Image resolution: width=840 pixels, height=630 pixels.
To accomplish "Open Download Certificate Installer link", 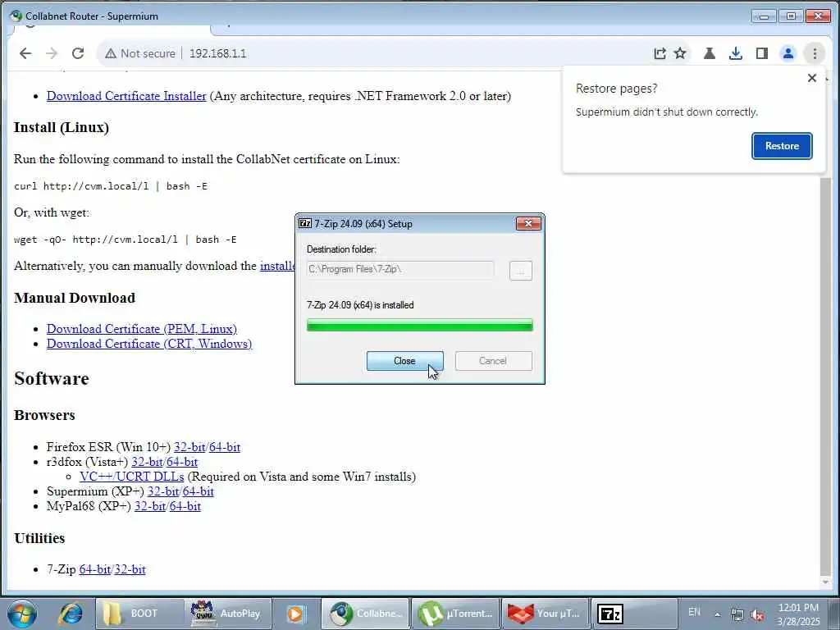I will [126, 96].
